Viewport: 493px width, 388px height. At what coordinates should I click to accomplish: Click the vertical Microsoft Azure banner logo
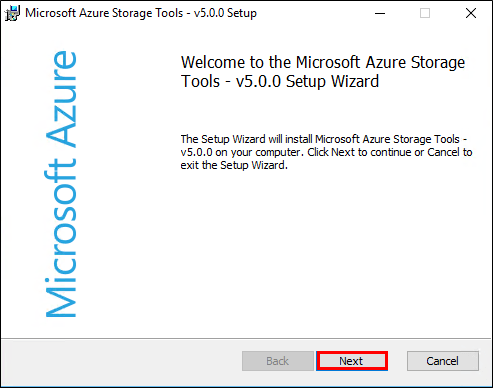click(x=61, y=184)
